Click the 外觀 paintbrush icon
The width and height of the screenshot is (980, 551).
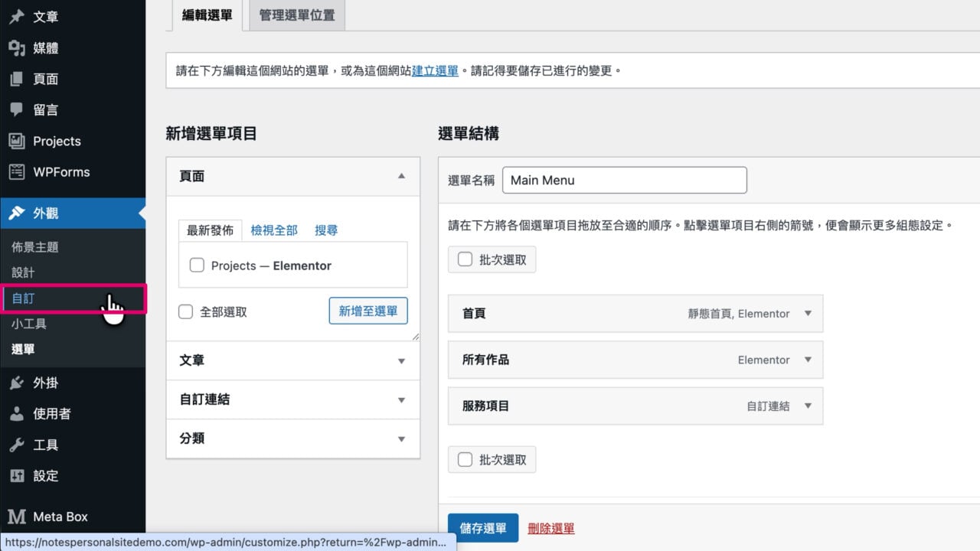click(x=16, y=214)
